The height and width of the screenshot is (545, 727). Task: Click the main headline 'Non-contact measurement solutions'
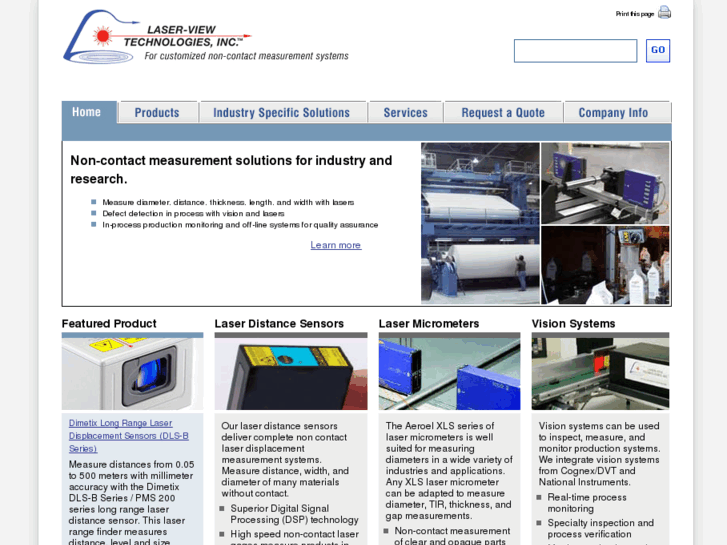coord(231,170)
